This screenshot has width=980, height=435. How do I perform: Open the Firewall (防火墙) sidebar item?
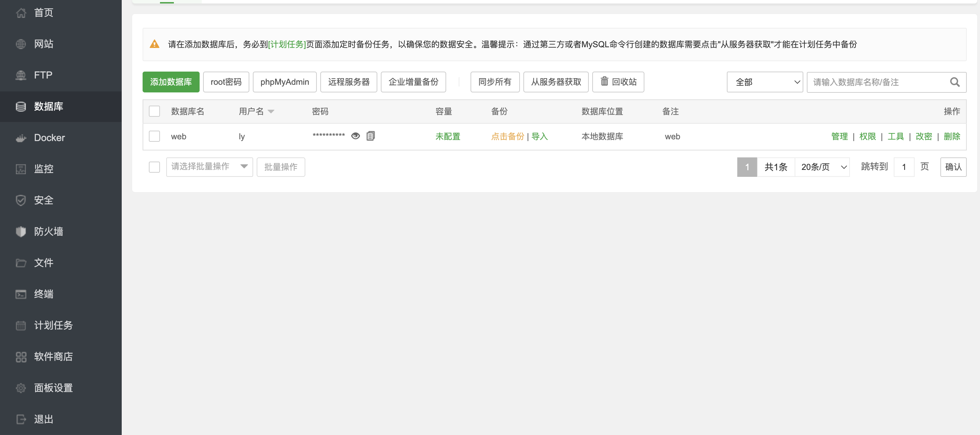click(x=48, y=231)
